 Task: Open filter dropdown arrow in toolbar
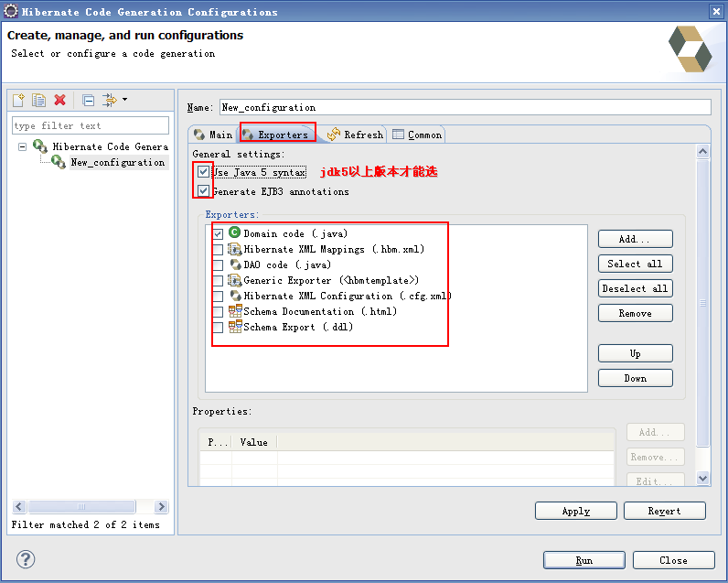125,99
